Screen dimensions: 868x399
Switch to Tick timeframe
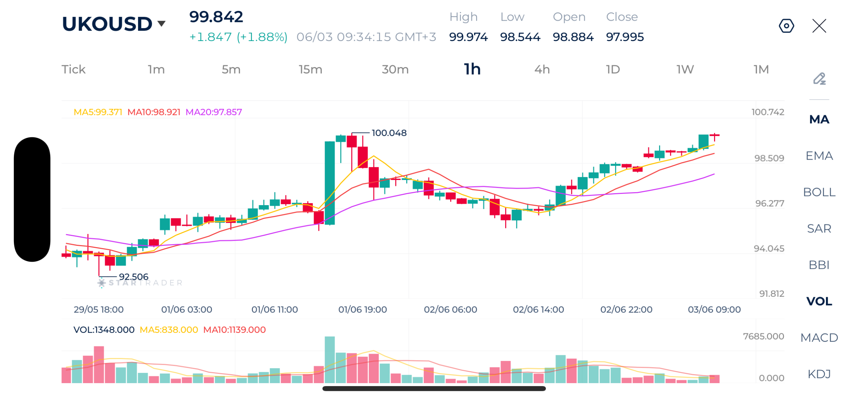73,69
